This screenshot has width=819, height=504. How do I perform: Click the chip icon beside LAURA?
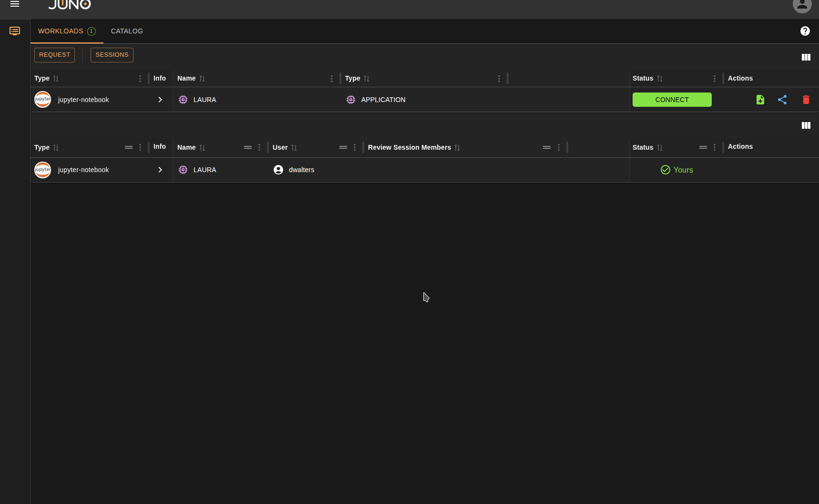tap(183, 100)
